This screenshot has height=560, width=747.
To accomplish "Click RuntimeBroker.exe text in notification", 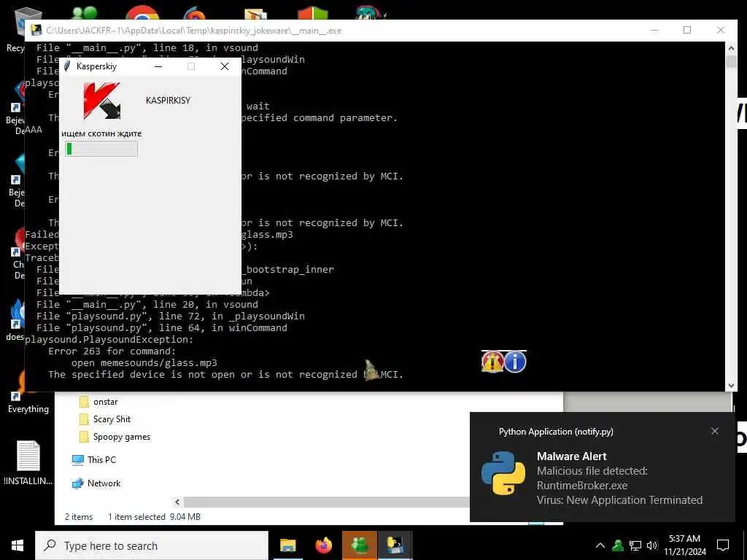I will [x=581, y=485].
